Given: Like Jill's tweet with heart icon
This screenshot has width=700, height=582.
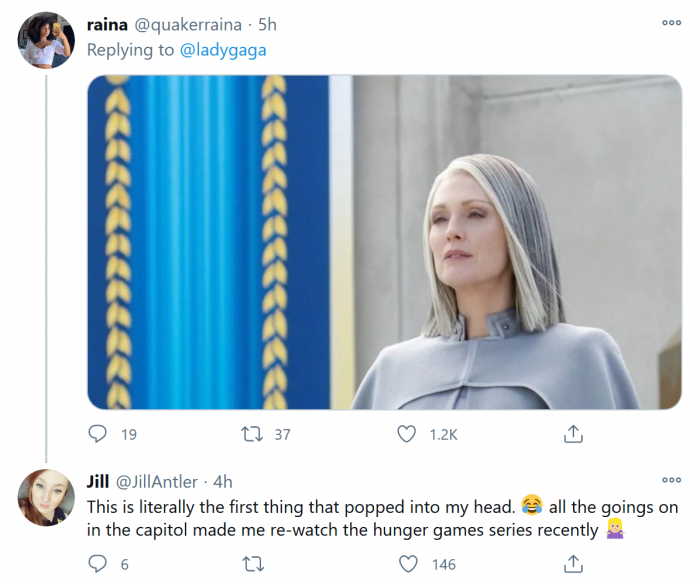Looking at the screenshot, I should coord(406,564).
